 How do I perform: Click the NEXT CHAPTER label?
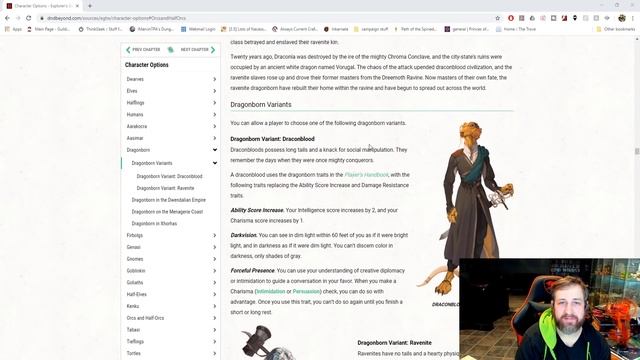[x=194, y=50]
